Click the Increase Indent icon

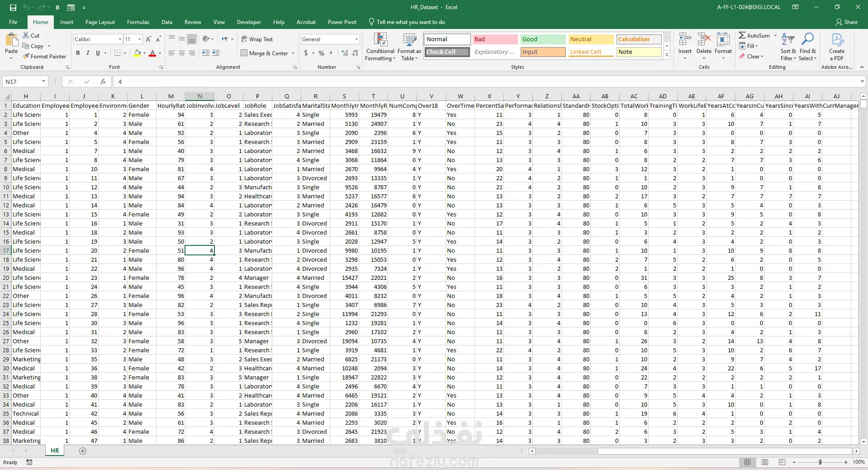[216, 53]
